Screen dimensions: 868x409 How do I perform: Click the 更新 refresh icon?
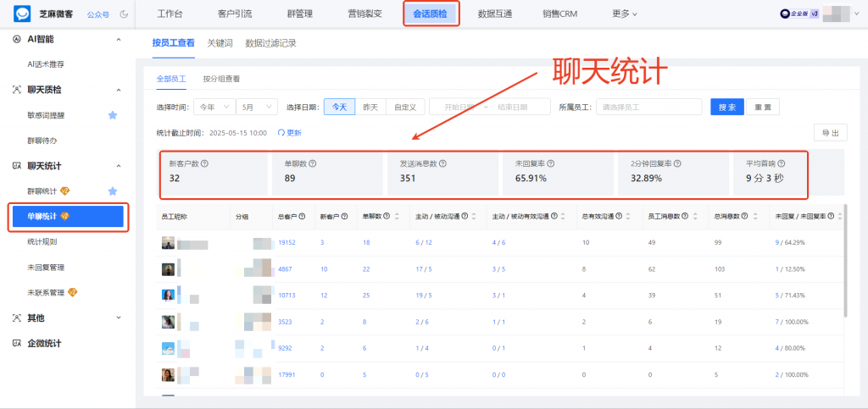tap(281, 133)
